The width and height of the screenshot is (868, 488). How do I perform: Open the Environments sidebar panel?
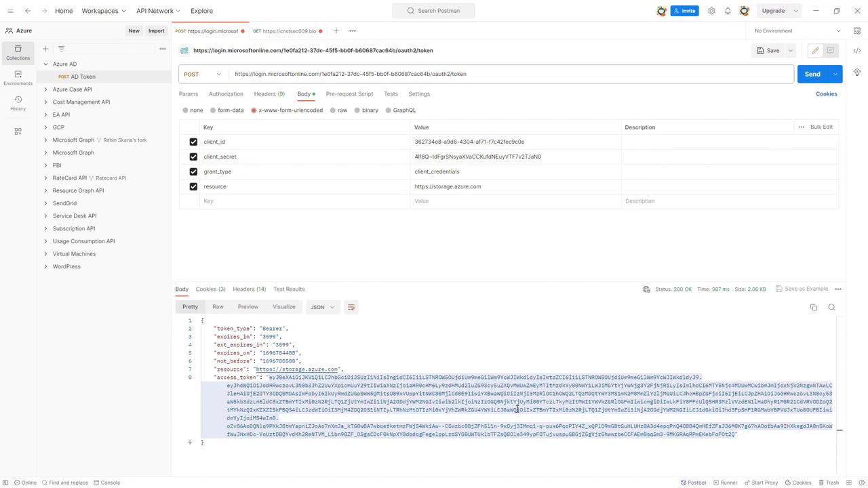[18, 78]
